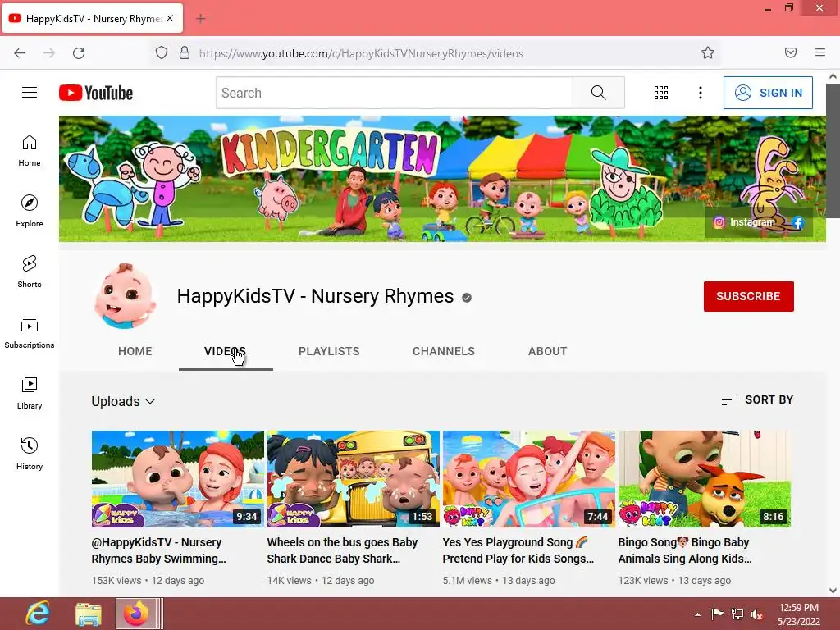Switch to the CHANNELS tab
This screenshot has height=630, width=840.
(x=444, y=351)
